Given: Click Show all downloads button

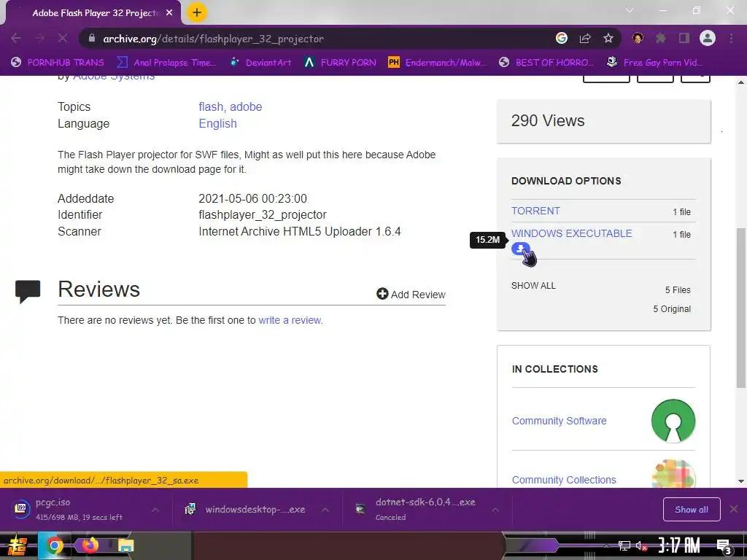Looking at the screenshot, I should [x=692, y=510].
